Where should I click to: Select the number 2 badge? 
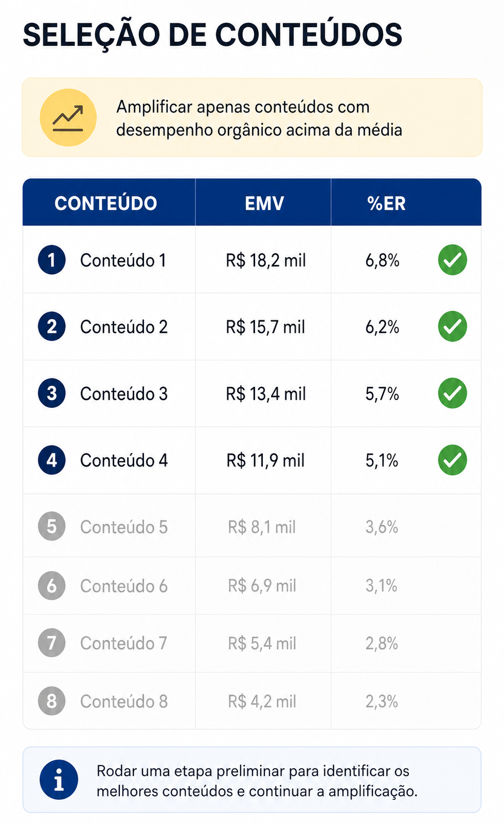point(51,327)
